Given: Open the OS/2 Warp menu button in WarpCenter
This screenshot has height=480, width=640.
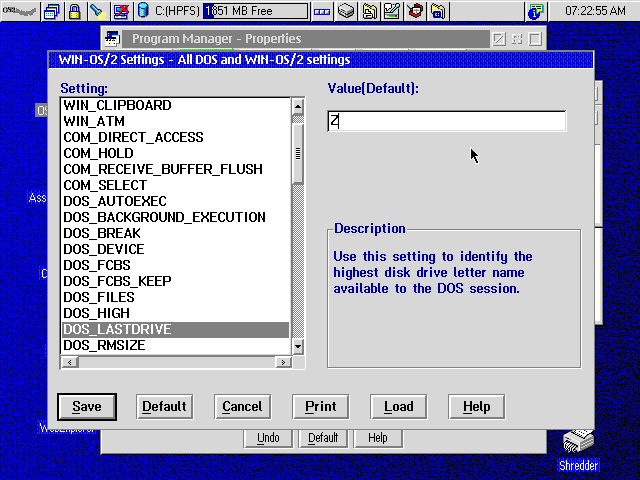Looking at the screenshot, I should click(x=20, y=11).
